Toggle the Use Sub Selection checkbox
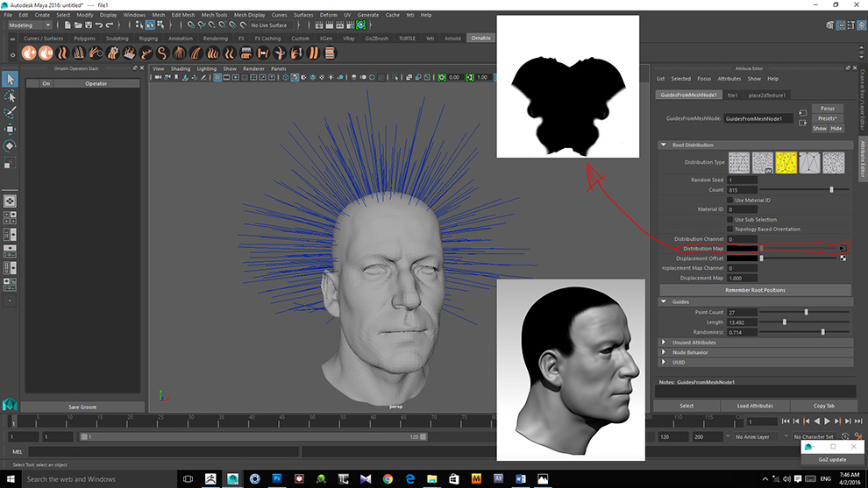The height and width of the screenshot is (488, 868). [730, 219]
